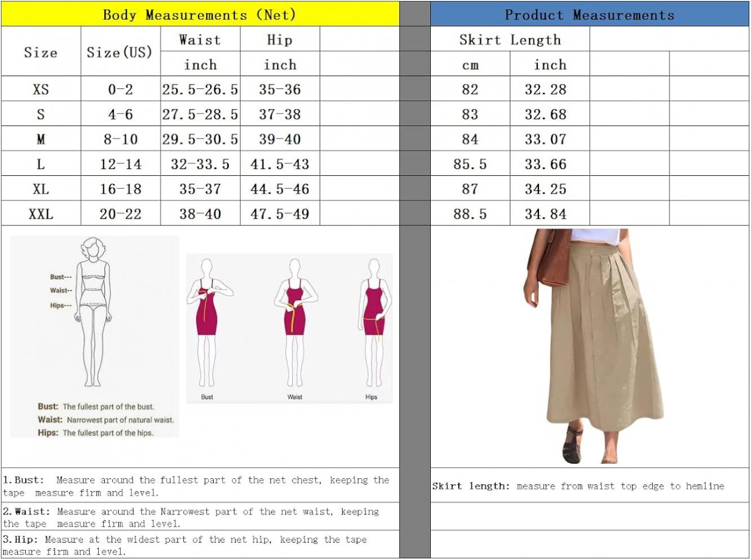Image resolution: width=751 pixels, height=560 pixels.
Task: Select skirt length 82 cm cell
Action: pos(470,89)
